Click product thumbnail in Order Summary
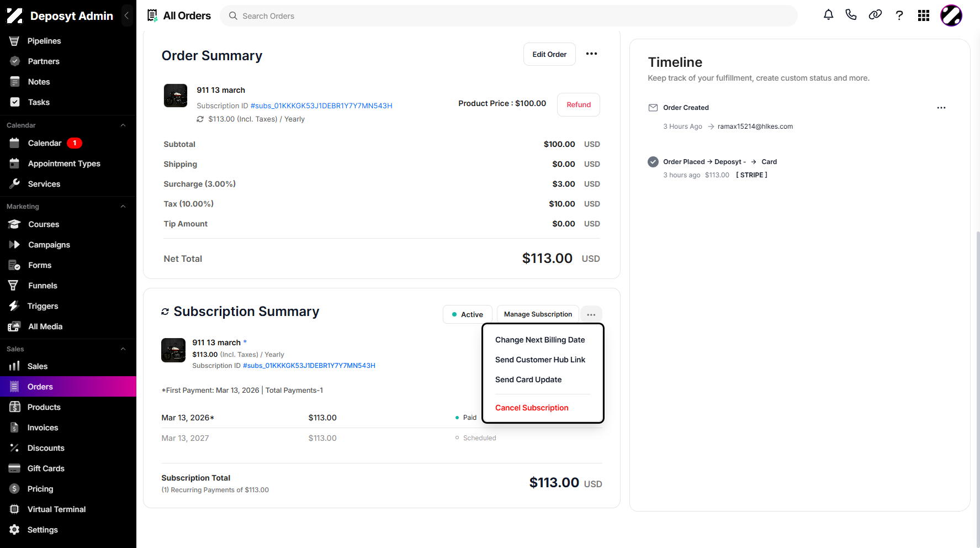The image size is (980, 548). click(176, 96)
